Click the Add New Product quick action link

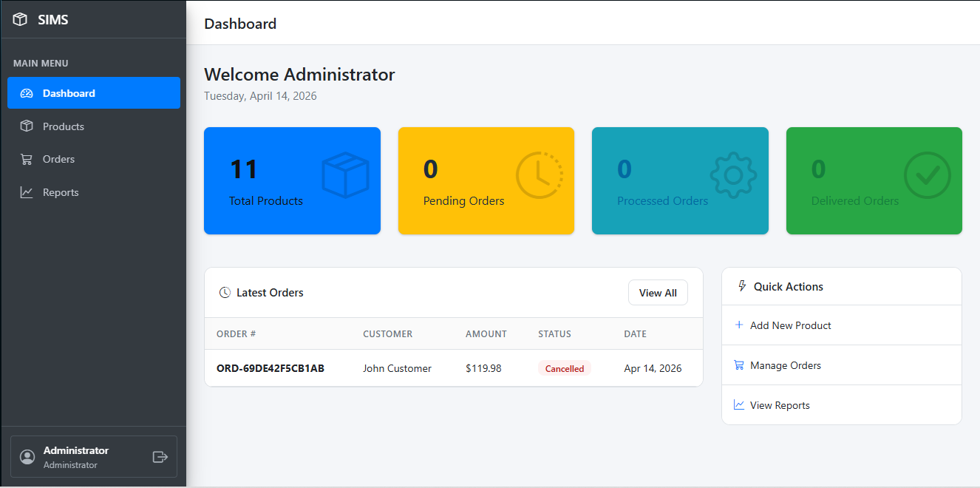click(792, 325)
